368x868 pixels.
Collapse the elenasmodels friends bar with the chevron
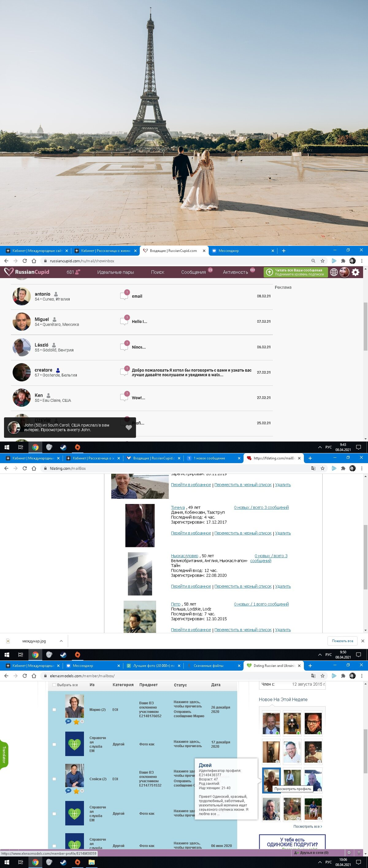tap(359, 853)
